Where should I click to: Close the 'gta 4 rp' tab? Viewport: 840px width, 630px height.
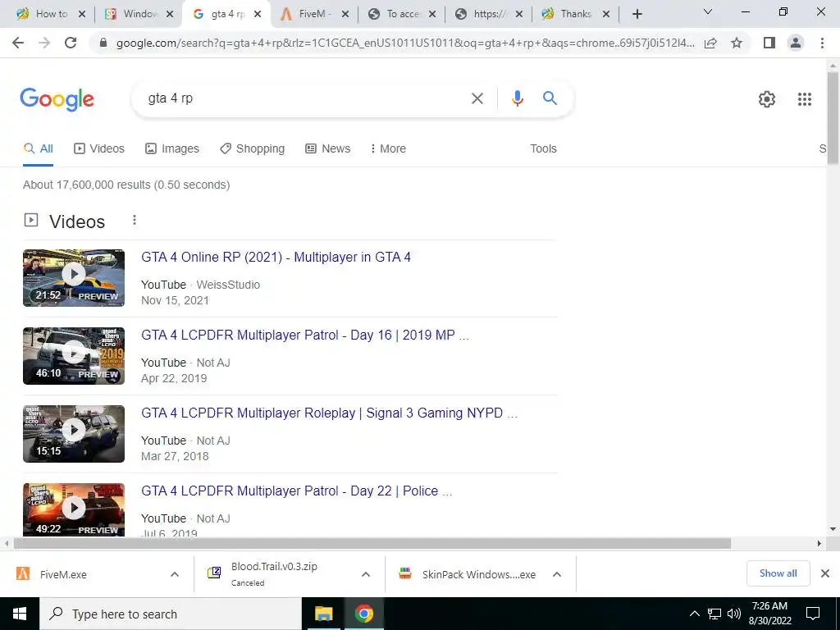pos(258,15)
